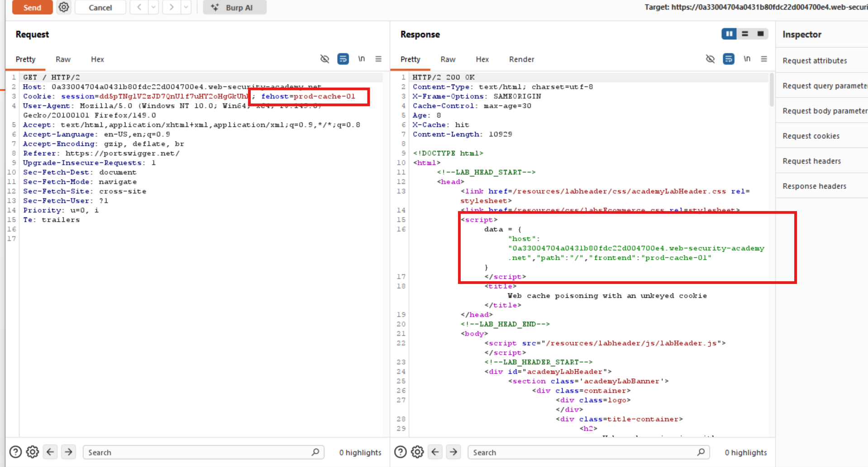Click 'Referer: https://portswigger.net/' request line
Viewport: 868px width, 467px height.
[101, 153]
